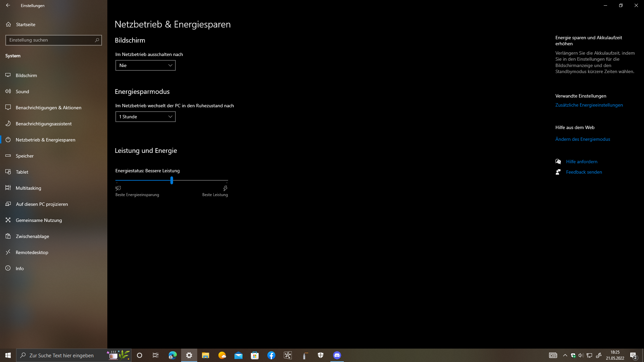Image resolution: width=644 pixels, height=362 pixels.
Task: Open the Zusätzliche Energieeinstellungen link
Action: (x=589, y=105)
